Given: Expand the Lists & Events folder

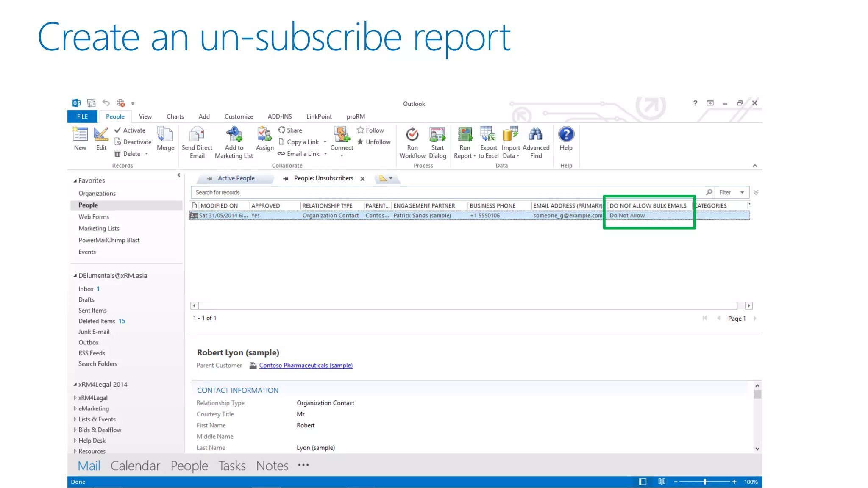Looking at the screenshot, I should tap(75, 419).
